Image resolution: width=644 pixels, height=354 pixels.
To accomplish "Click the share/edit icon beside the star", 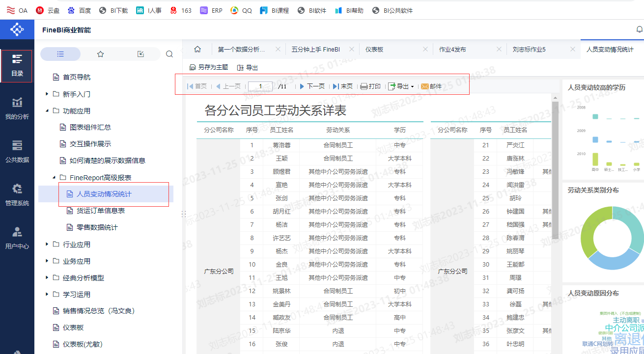I will click(x=141, y=54).
